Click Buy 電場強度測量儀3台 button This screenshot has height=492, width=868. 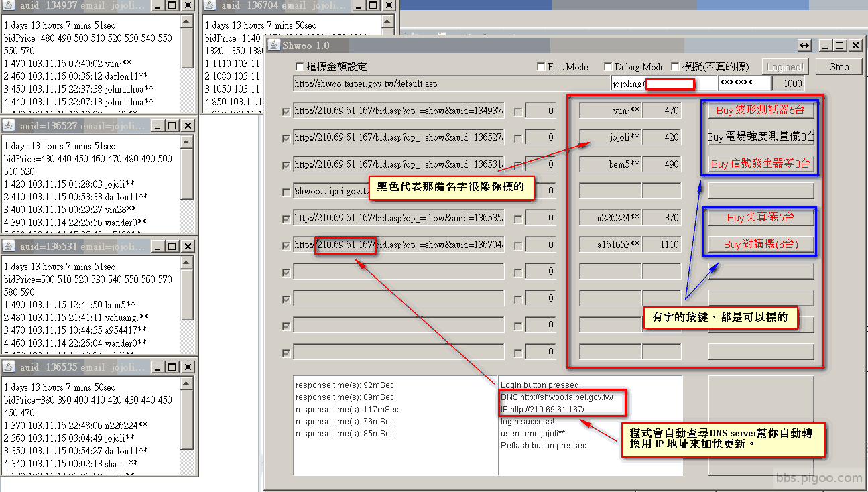761,137
